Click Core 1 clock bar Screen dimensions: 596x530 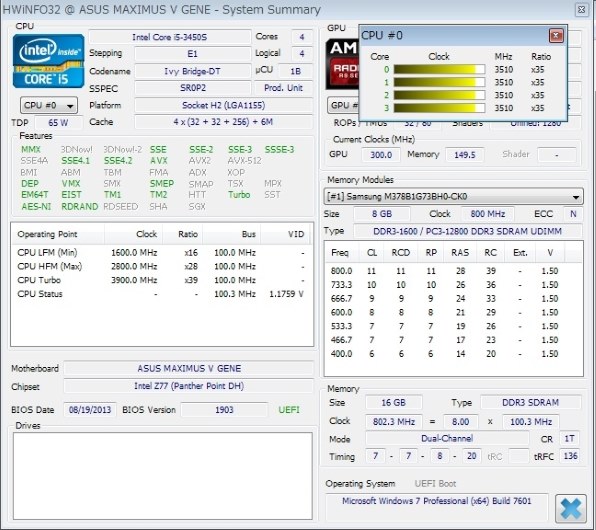click(439, 83)
